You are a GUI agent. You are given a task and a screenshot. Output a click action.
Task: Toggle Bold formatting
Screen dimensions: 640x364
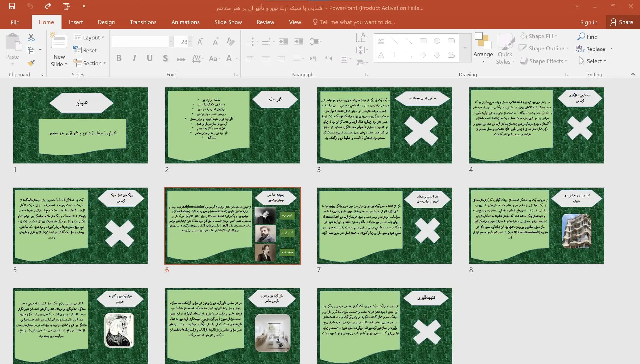[x=119, y=58]
